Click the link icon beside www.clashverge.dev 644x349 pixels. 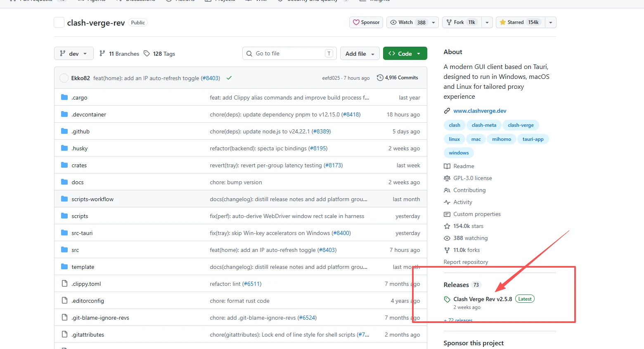coord(447,111)
